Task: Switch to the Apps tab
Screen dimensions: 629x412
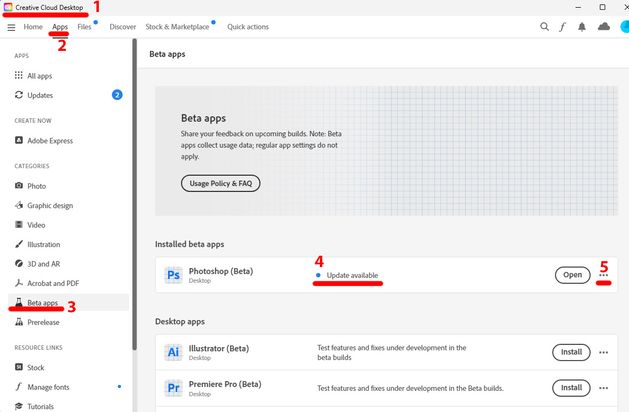Action: tap(60, 27)
